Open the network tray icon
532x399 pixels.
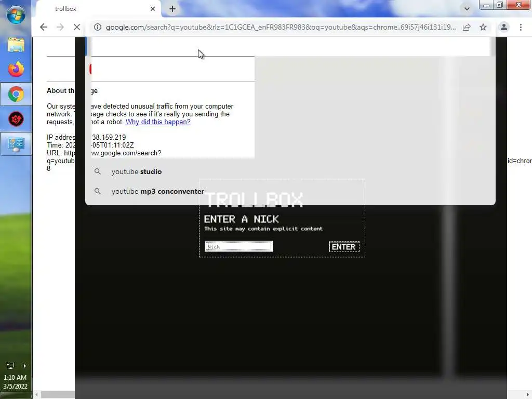pos(10,365)
